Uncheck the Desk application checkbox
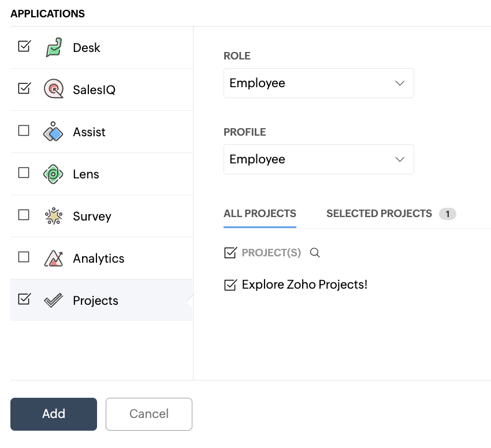The height and width of the screenshot is (448, 491). (x=24, y=46)
